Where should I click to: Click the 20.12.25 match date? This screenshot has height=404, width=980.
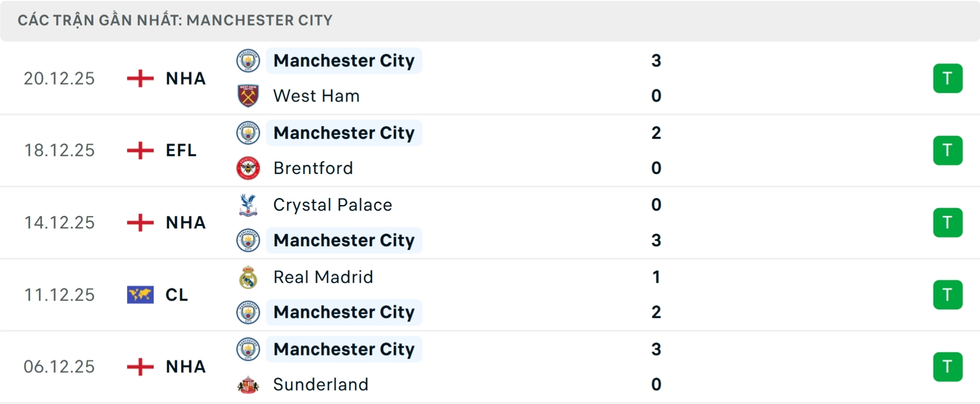59,79
